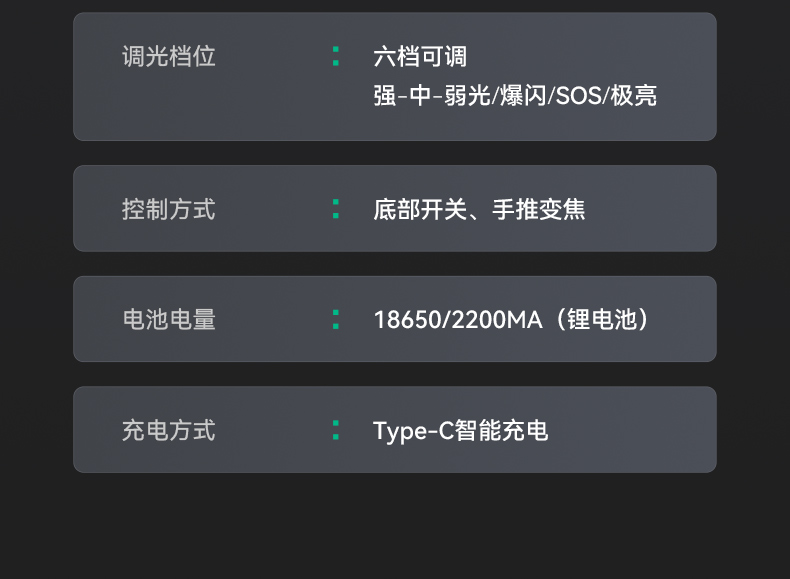Click the 充电方式 label

coord(169,430)
